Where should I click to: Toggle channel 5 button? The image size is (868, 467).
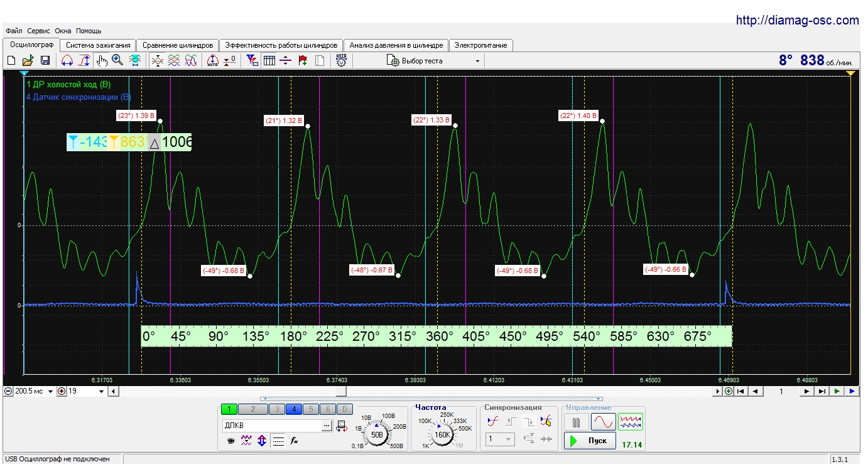click(x=310, y=409)
